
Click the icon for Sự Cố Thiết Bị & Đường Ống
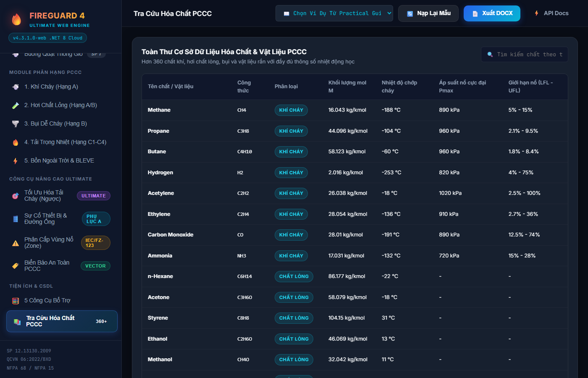(x=16, y=219)
